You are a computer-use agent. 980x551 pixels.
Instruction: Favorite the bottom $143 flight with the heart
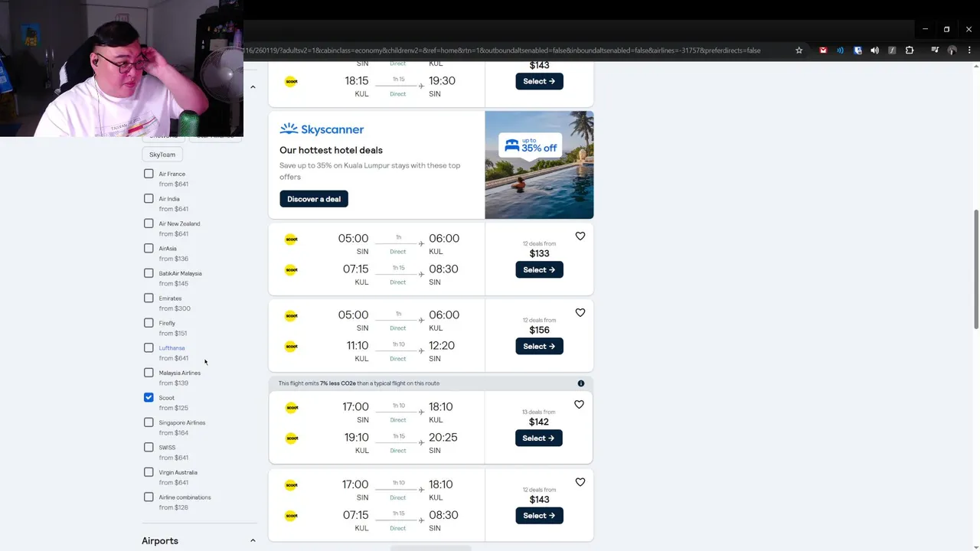580,482
